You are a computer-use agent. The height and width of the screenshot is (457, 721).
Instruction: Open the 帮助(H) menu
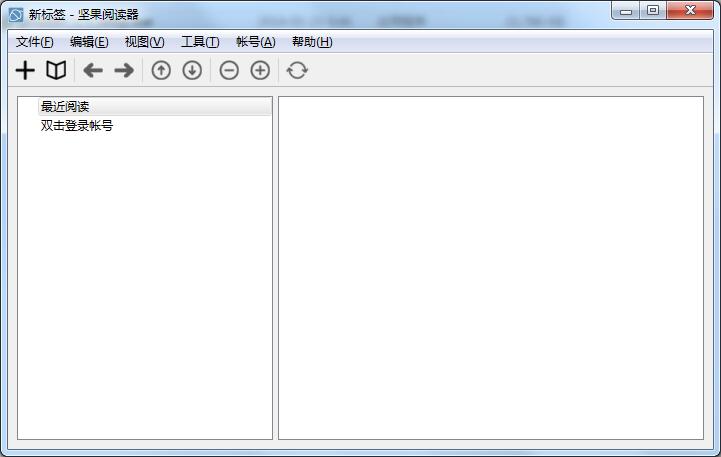312,42
